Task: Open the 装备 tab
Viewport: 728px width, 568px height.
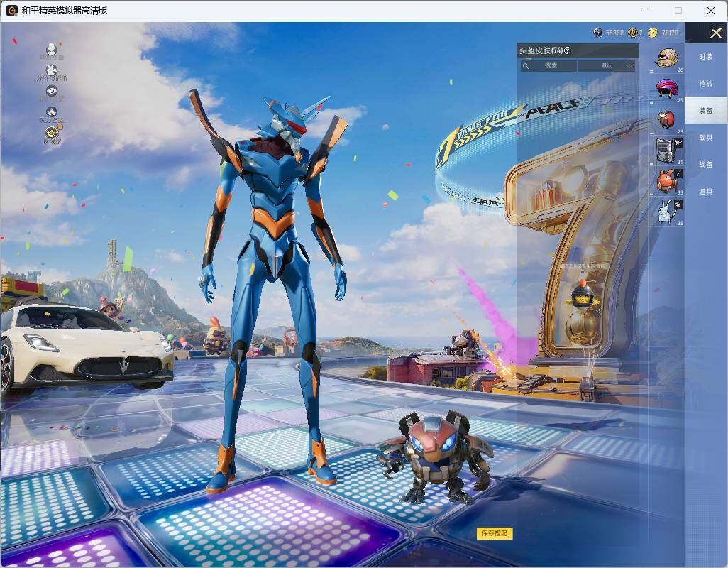Action: point(706,111)
